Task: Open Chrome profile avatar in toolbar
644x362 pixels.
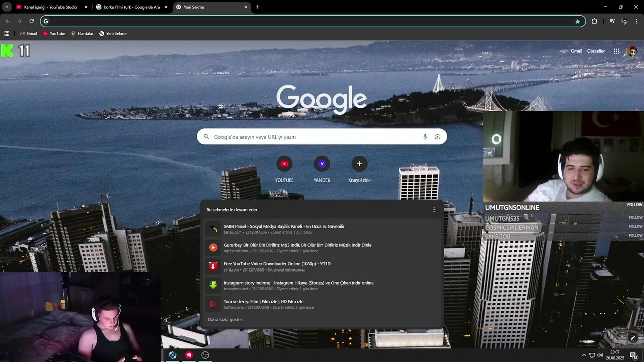Action: coord(624,21)
